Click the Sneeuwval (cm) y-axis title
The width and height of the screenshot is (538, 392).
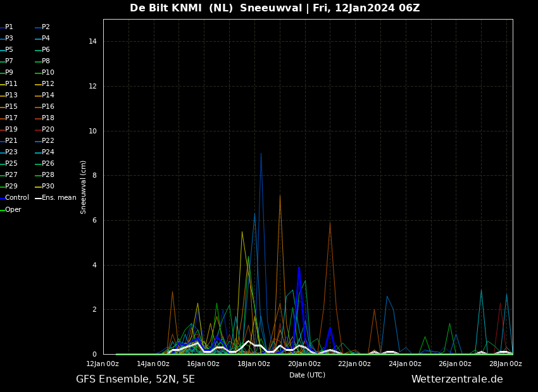(84, 187)
